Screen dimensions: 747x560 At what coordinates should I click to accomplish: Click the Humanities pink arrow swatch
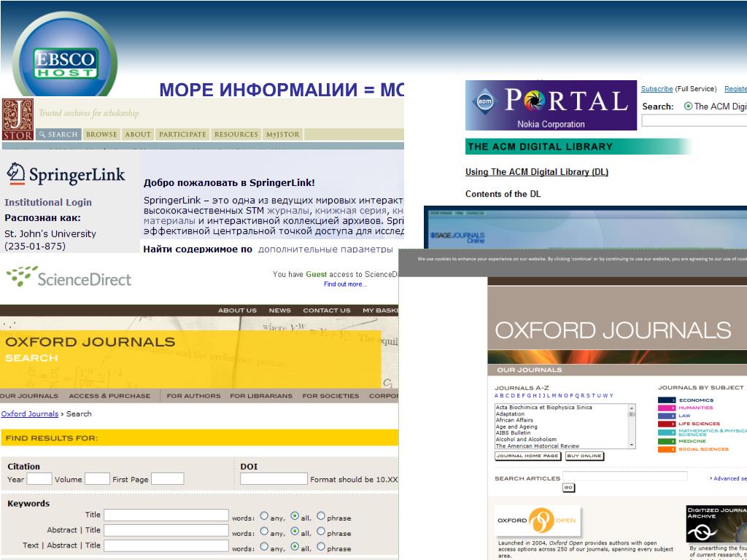pos(667,408)
